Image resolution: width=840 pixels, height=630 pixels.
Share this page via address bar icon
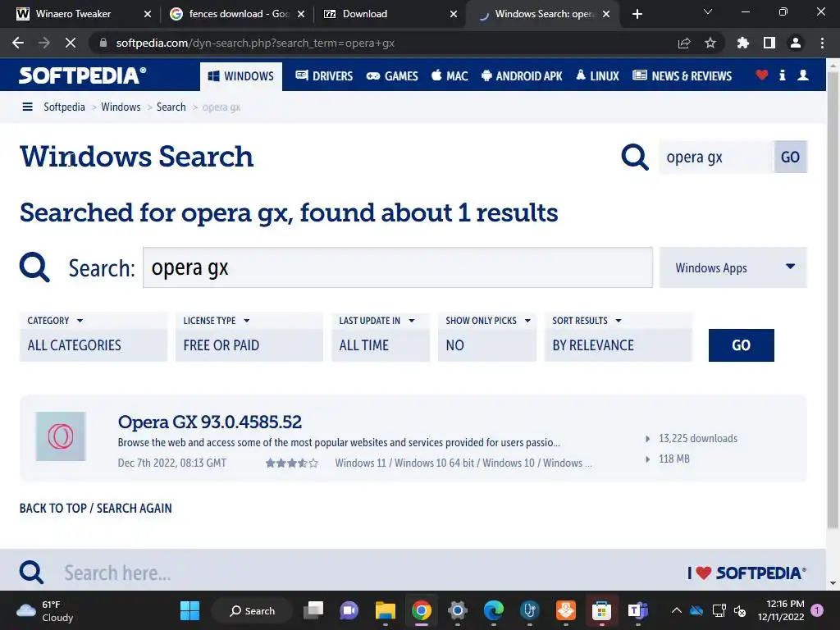point(684,43)
